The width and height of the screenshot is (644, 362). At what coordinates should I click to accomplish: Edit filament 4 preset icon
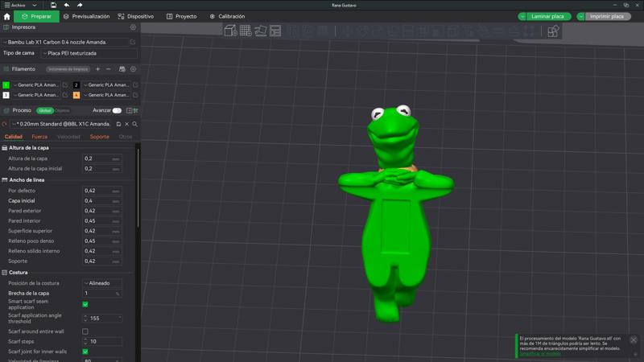pyautogui.click(x=135, y=95)
